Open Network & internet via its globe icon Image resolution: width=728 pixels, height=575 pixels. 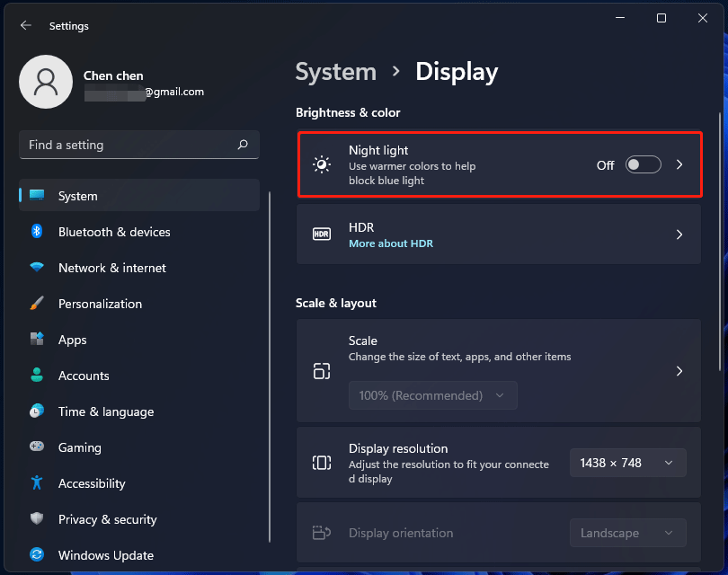[x=36, y=268]
